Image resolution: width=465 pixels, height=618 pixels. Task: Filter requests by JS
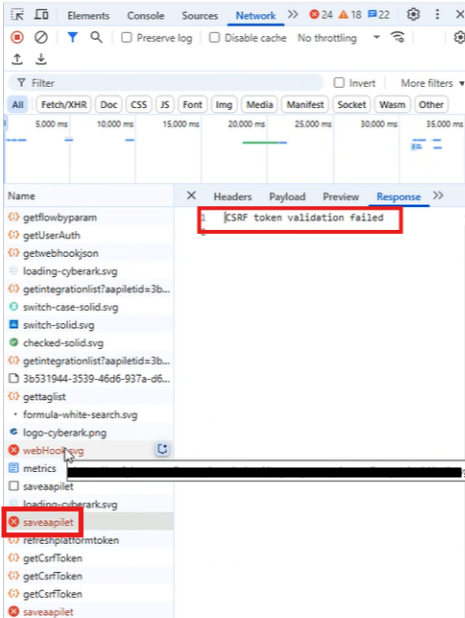click(165, 104)
